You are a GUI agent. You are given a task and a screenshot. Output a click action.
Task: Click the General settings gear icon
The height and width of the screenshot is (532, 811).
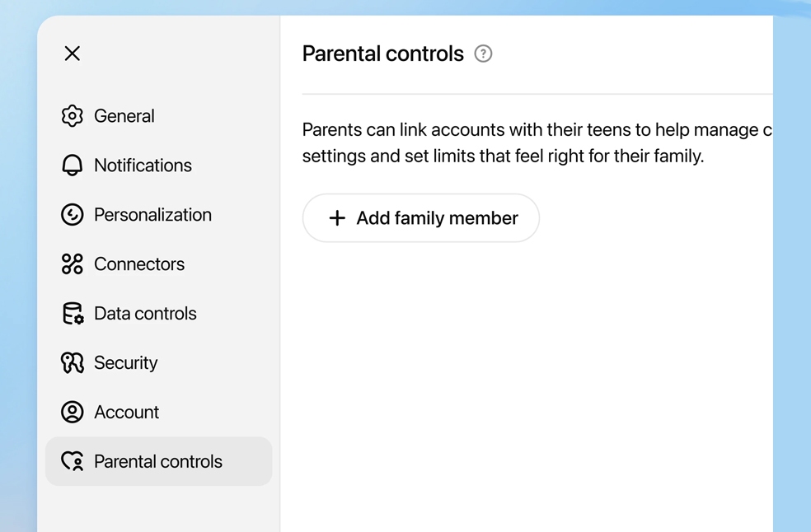tap(72, 115)
